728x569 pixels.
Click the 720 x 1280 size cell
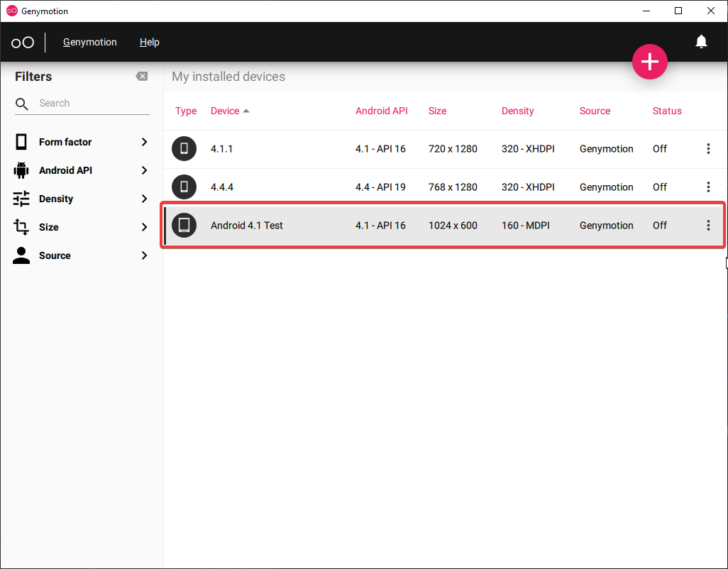pyautogui.click(x=453, y=149)
